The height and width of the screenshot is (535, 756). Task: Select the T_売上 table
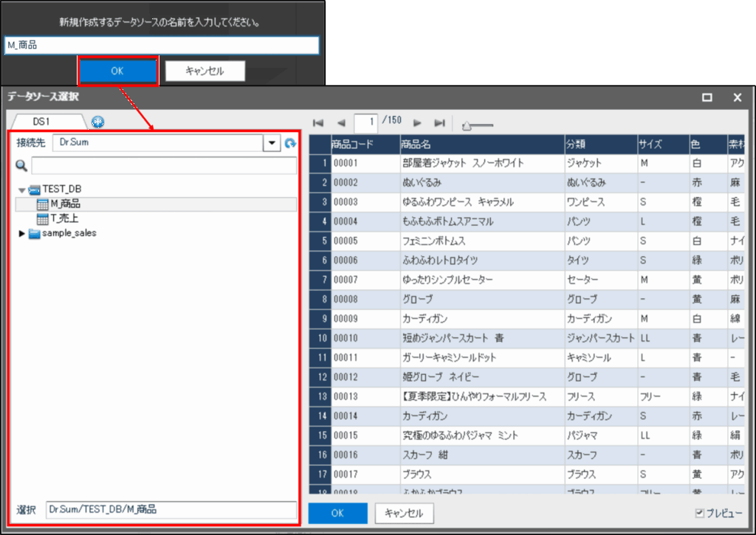(x=64, y=218)
